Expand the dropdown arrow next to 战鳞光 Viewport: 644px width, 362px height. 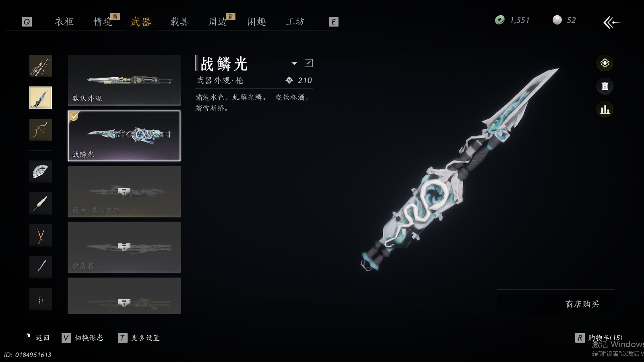pos(294,64)
